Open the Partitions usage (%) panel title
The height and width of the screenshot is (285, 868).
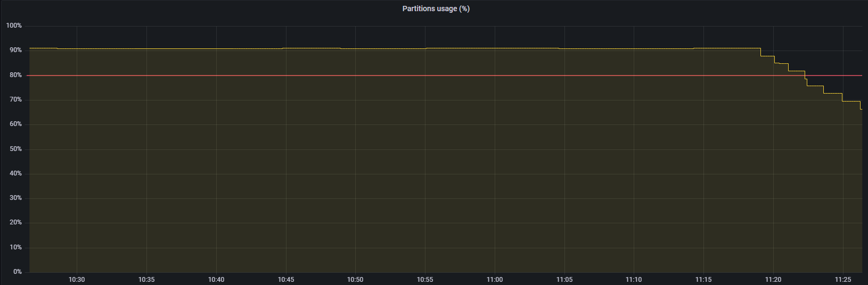(436, 9)
